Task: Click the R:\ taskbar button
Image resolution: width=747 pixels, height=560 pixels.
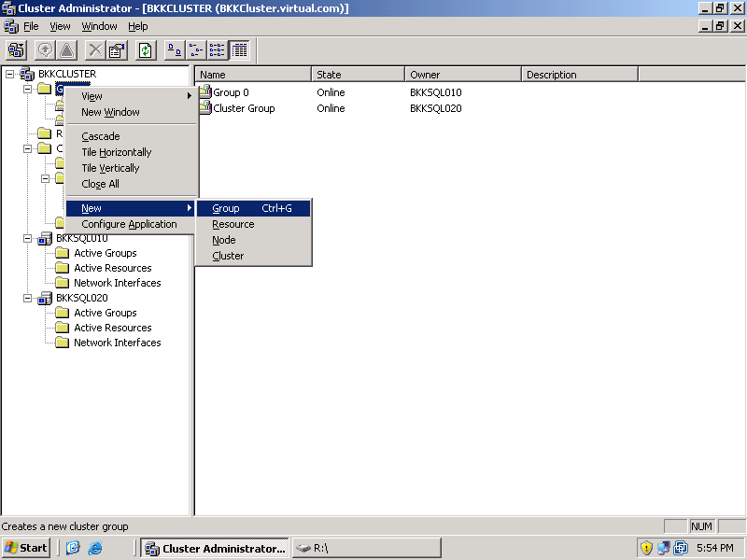Action: (366, 548)
